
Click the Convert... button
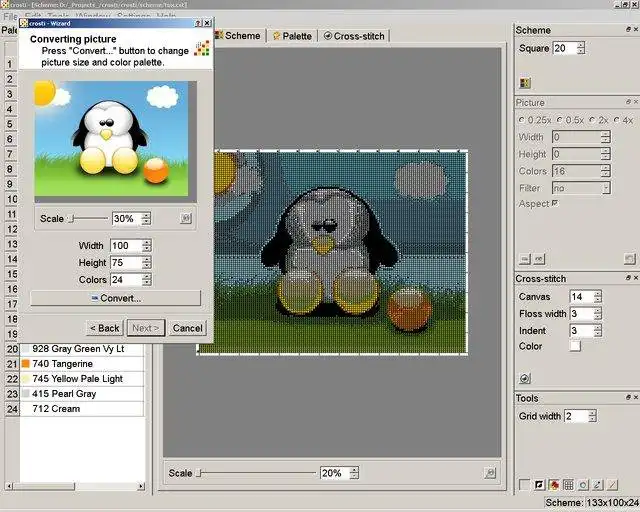(116, 298)
